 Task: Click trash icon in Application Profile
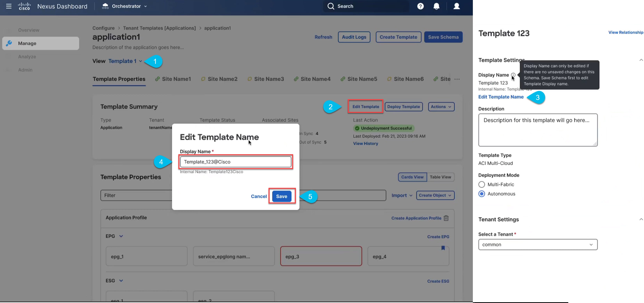[x=446, y=218]
